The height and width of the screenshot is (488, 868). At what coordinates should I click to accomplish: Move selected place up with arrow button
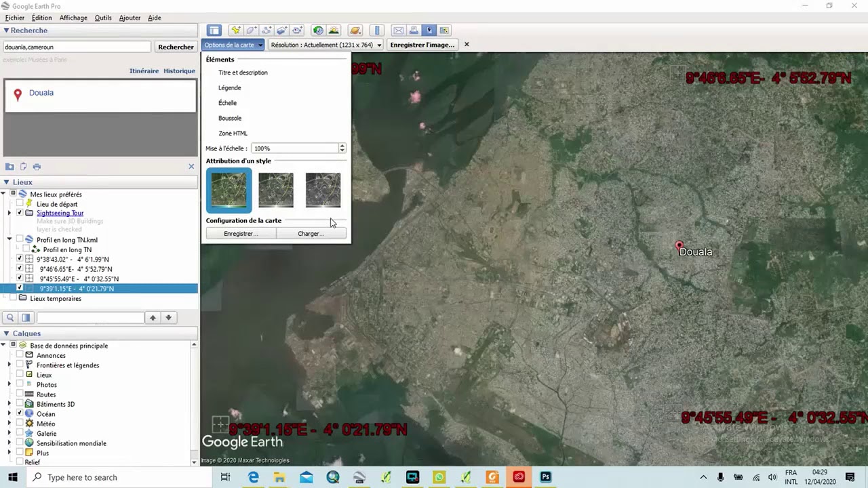click(x=153, y=318)
